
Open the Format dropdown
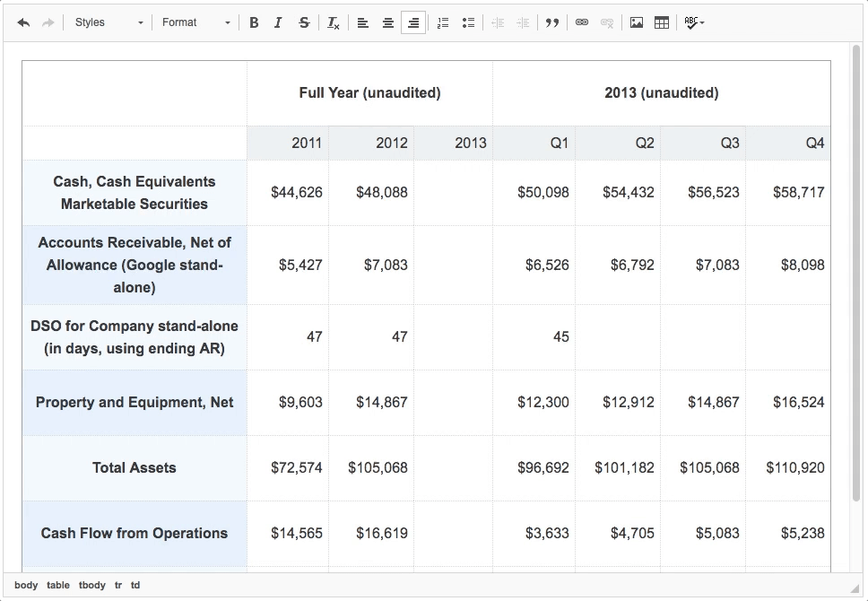[195, 22]
